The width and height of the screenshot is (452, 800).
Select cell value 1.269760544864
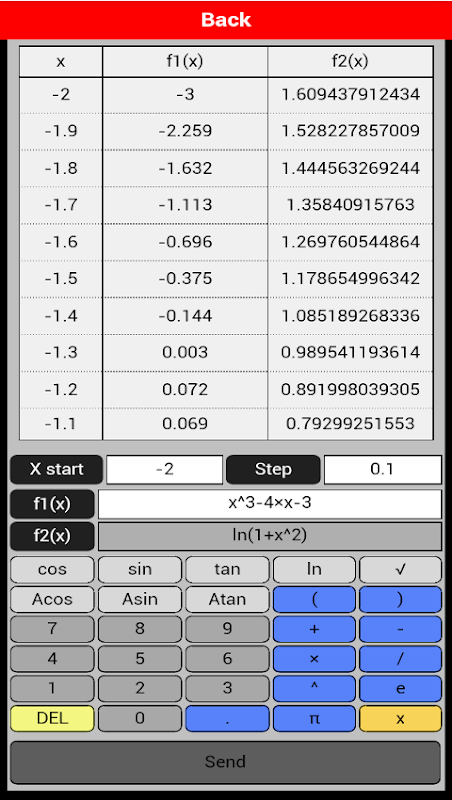tap(350, 242)
